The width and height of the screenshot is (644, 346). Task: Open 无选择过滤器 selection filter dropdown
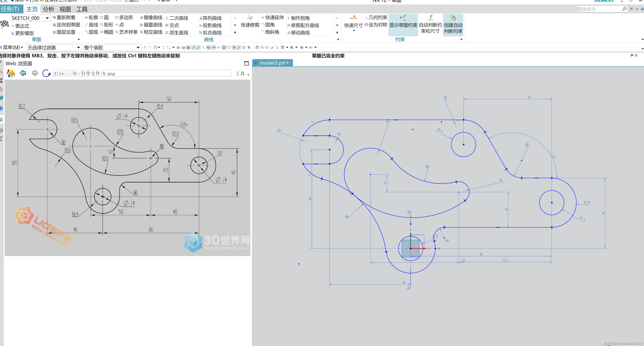(x=78, y=47)
